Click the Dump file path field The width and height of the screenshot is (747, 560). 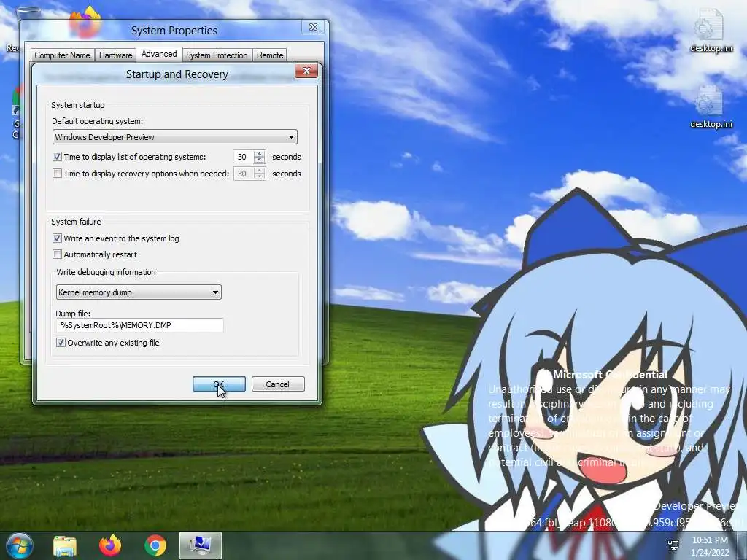point(139,325)
